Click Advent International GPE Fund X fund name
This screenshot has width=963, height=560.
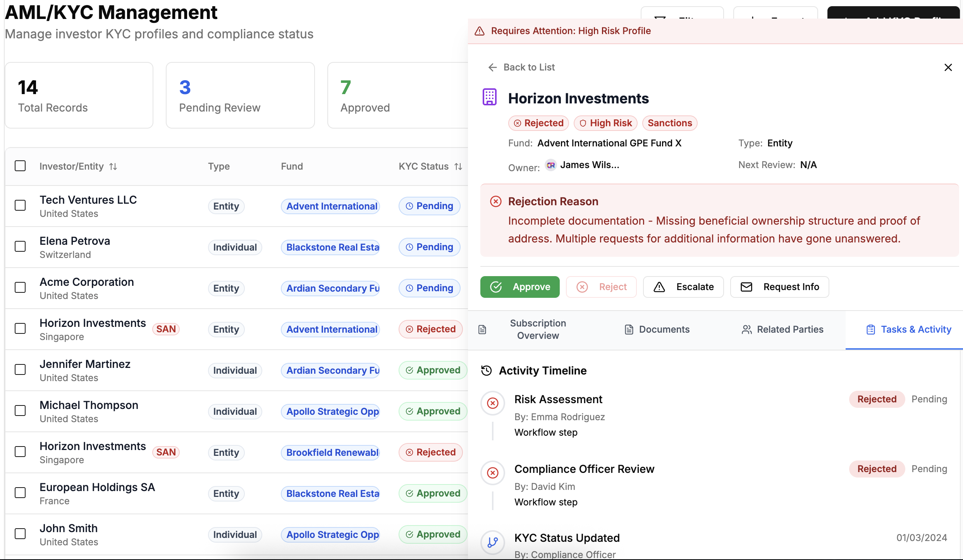coord(609,143)
